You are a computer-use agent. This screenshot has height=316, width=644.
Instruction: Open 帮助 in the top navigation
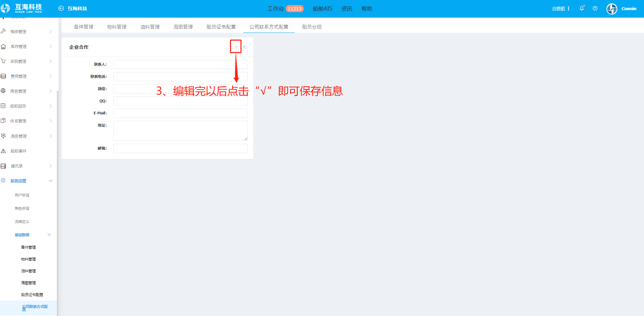[367, 8]
